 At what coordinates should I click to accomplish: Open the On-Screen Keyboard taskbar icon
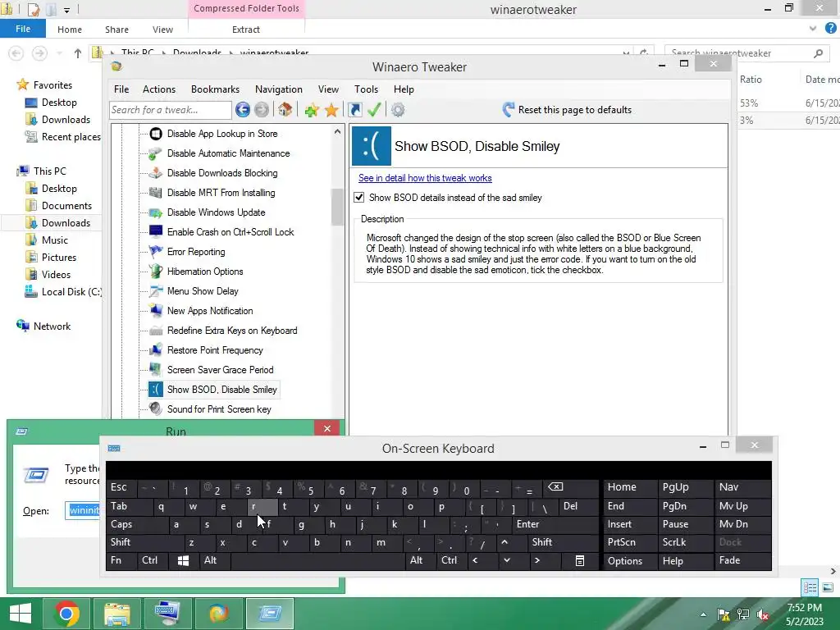click(167, 614)
